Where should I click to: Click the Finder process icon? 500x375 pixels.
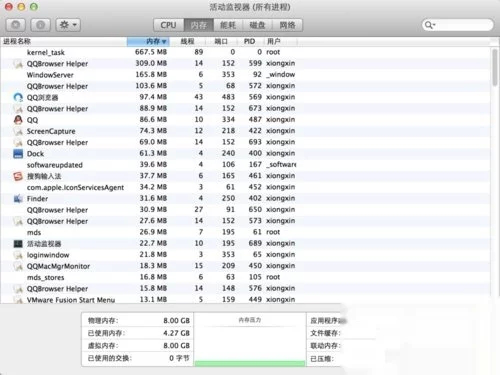(x=18, y=199)
